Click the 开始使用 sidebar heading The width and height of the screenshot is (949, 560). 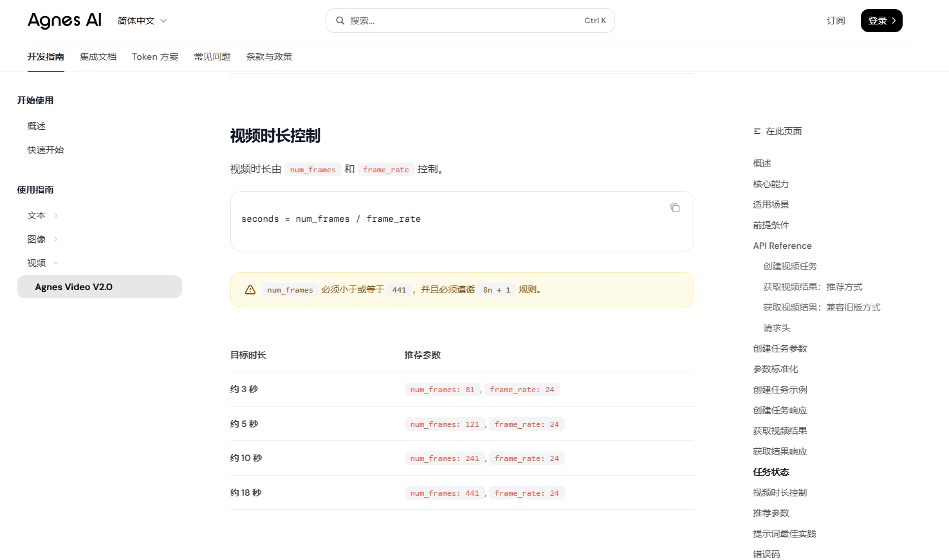[x=35, y=100]
